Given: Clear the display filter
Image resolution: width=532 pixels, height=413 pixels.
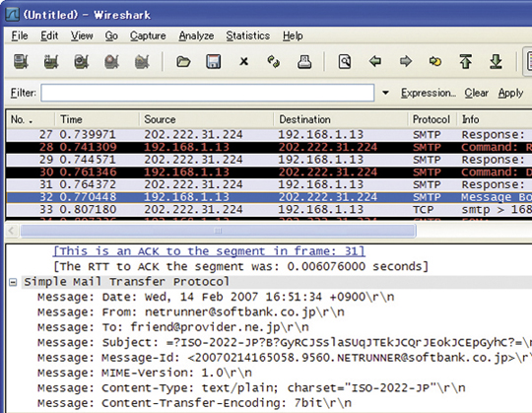Looking at the screenshot, I should [x=477, y=93].
